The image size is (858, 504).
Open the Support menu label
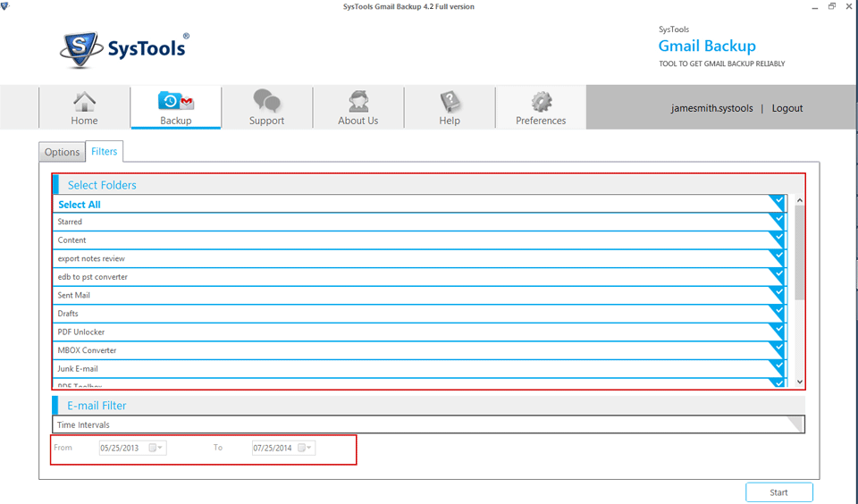[x=266, y=121]
